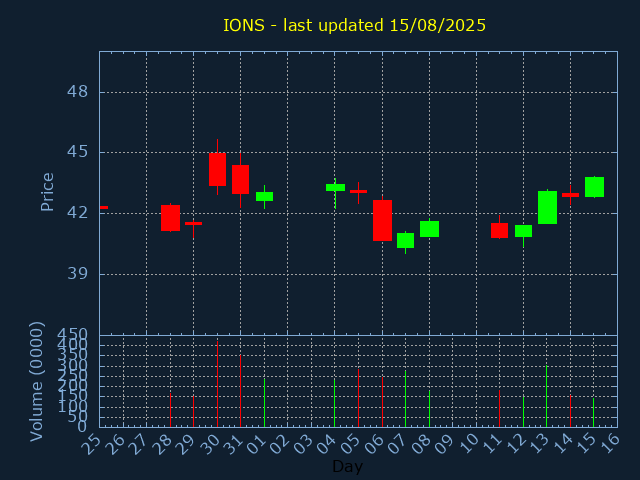Click the Day axis title
The width and height of the screenshot is (640, 480).
tap(347, 466)
